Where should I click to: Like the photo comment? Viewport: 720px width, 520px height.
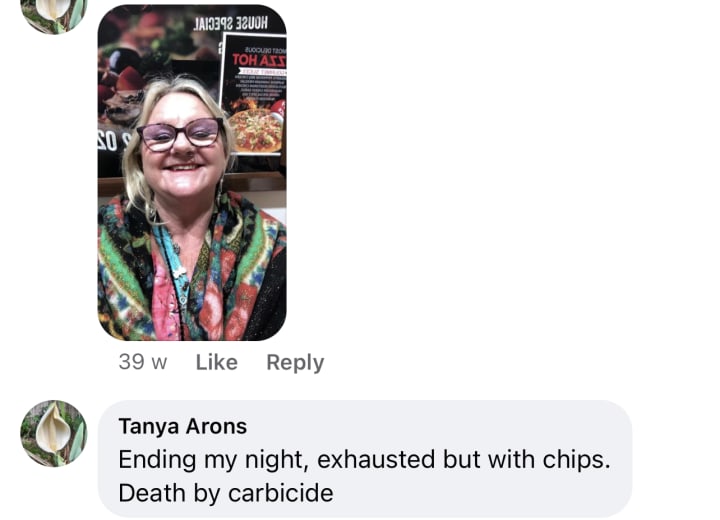coord(217,362)
